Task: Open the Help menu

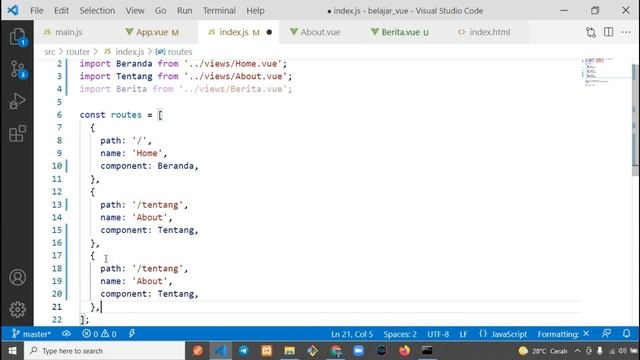Action: click(x=255, y=11)
